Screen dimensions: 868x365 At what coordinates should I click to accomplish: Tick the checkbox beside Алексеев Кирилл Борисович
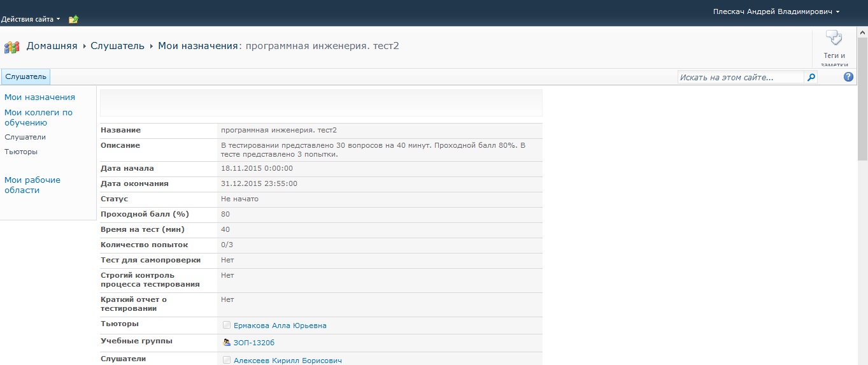227,360
